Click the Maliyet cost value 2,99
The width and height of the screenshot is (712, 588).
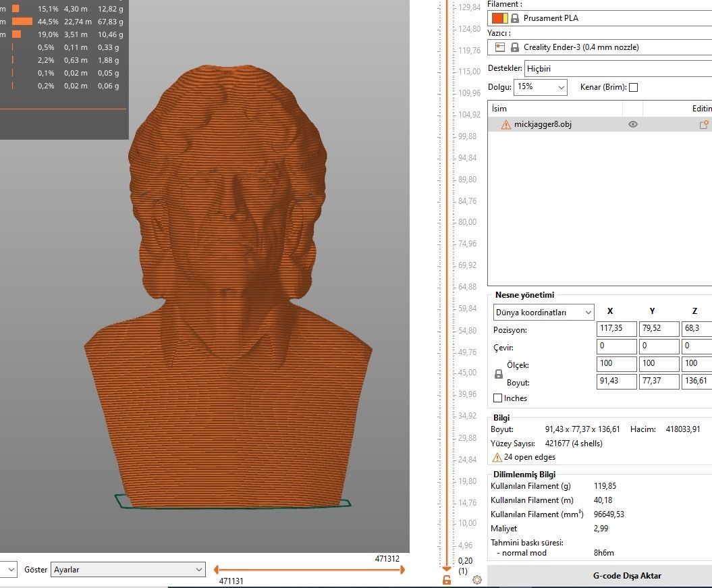(601, 529)
